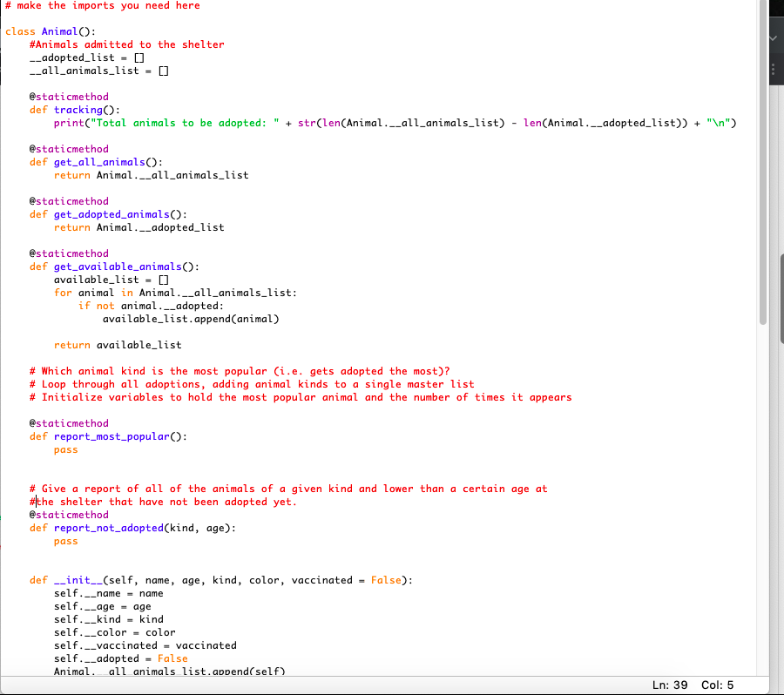
Task: Click 'pass' under report_most_popular
Action: pos(66,450)
